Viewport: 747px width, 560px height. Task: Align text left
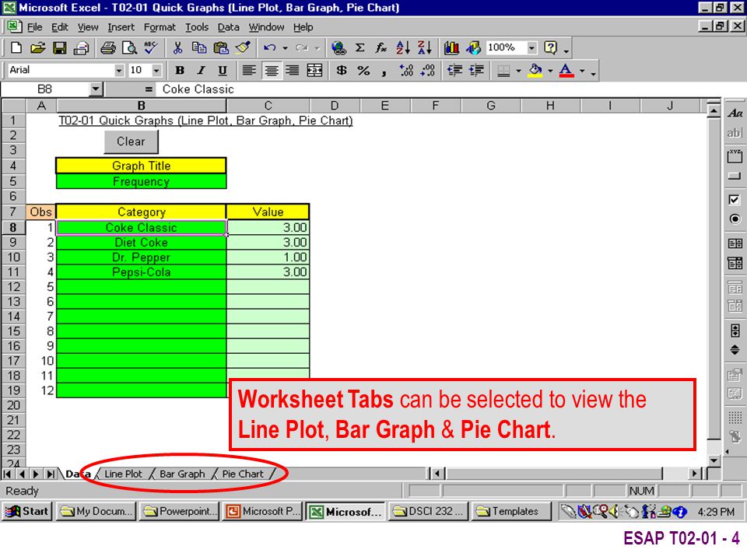[248, 71]
